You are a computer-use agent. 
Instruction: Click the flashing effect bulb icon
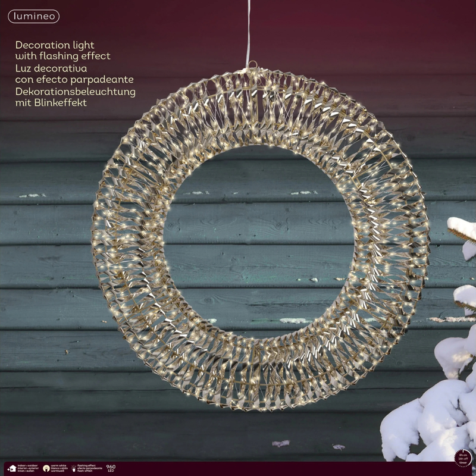pyautogui.click(x=73, y=468)
